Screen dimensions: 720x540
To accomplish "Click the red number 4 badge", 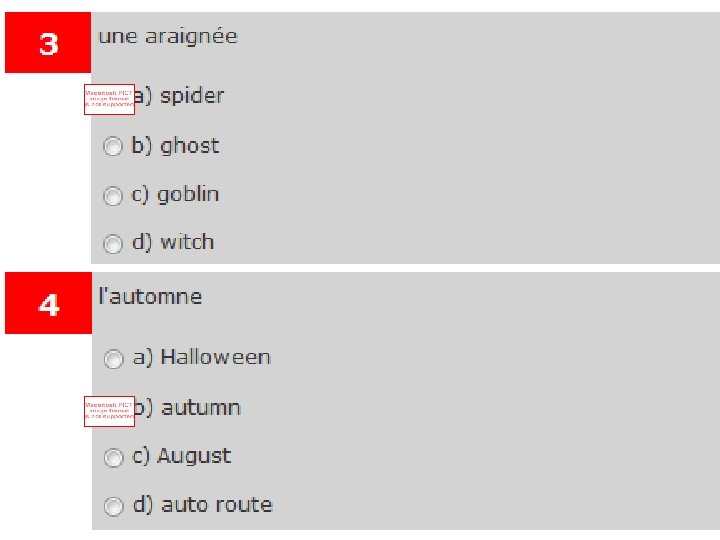I will 48,304.
